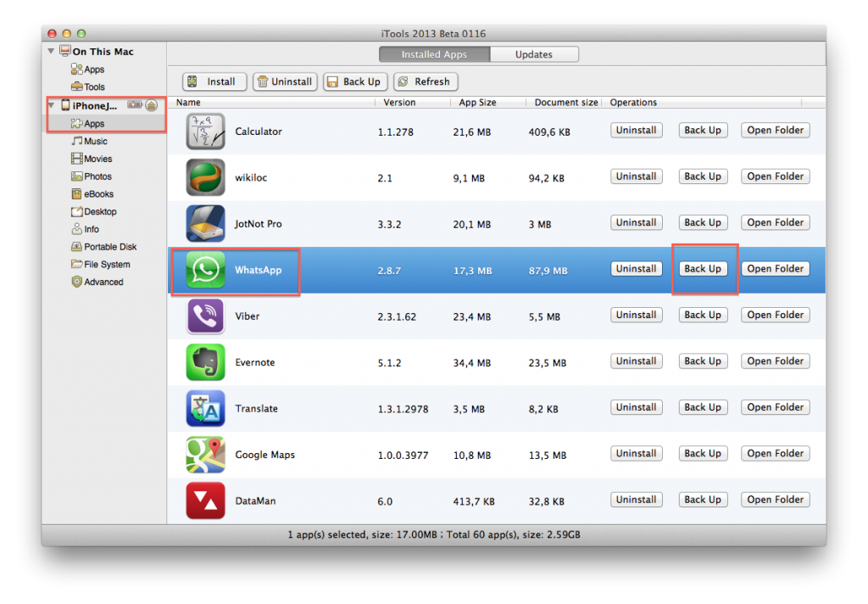The image size is (868, 604).
Task: Click the Google Maps app icon
Action: tap(205, 455)
